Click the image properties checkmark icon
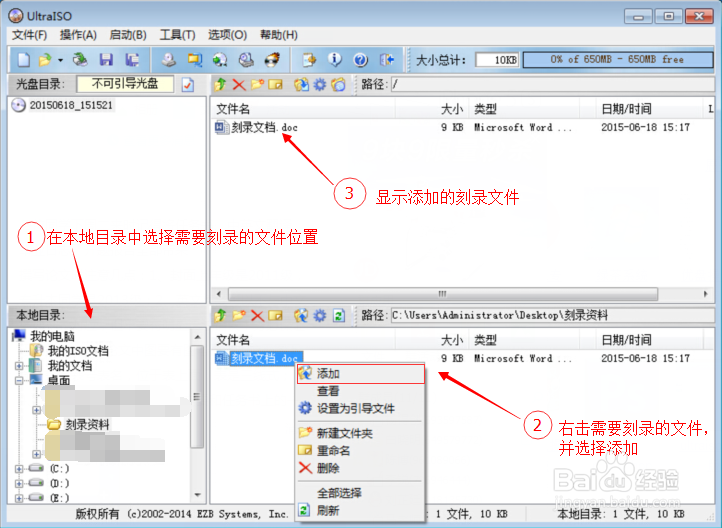The image size is (722, 528). pos(187,85)
